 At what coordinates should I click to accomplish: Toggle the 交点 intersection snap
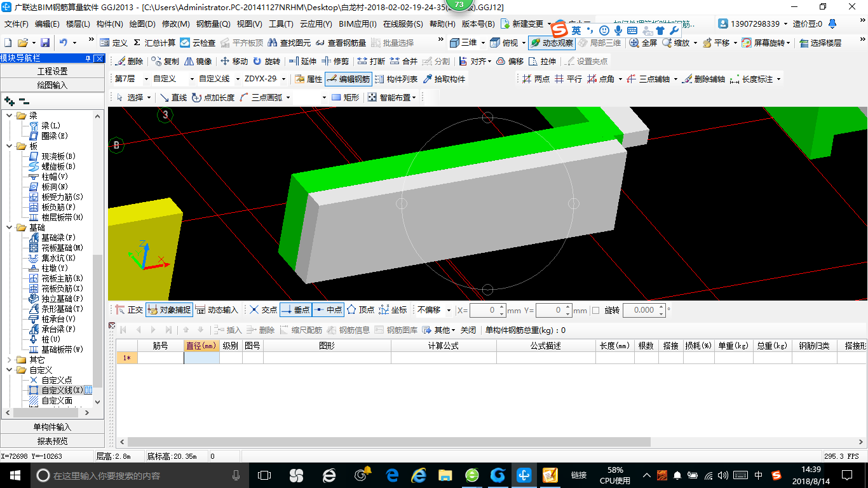tap(262, 310)
